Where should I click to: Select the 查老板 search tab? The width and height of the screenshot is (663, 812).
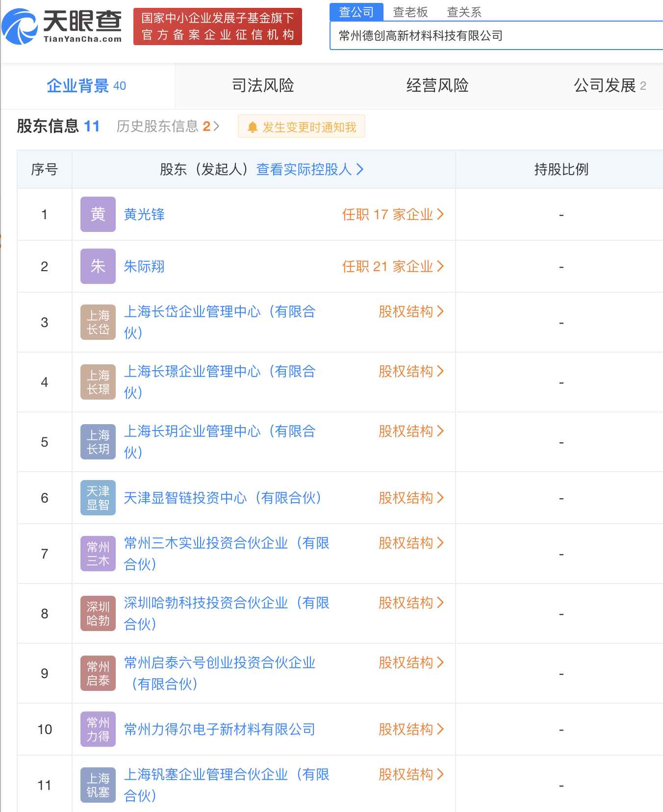point(410,12)
